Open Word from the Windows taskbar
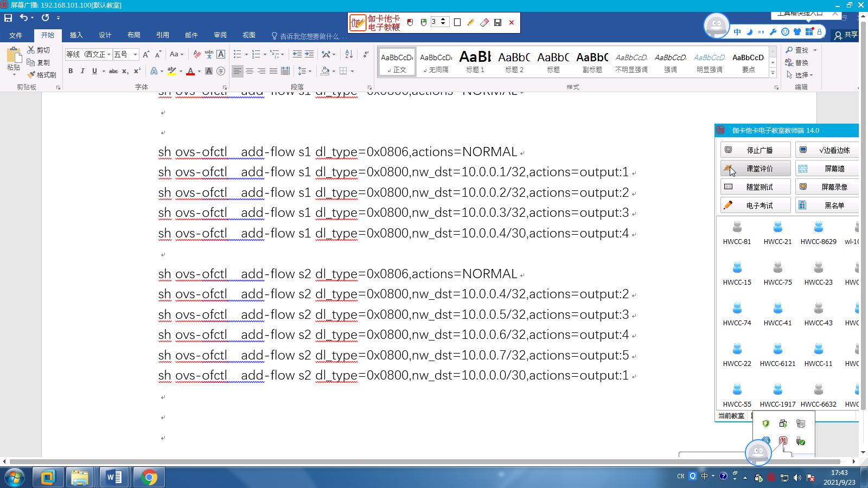Image resolution: width=868 pixels, height=488 pixels. pos(114,477)
